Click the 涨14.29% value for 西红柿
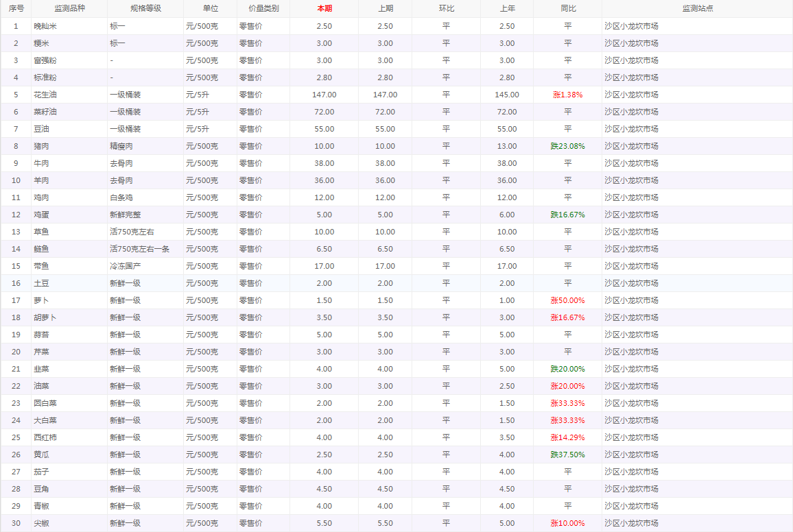Viewport: 793px width, 532px height. point(567,437)
